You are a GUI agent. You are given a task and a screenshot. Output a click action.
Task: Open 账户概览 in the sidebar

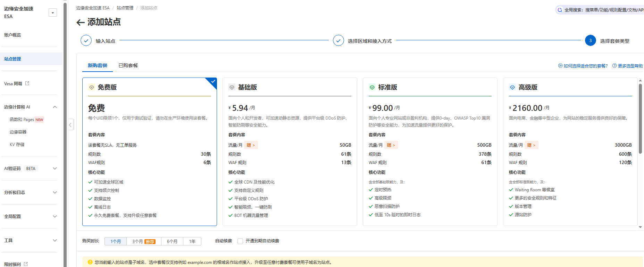(x=12, y=35)
